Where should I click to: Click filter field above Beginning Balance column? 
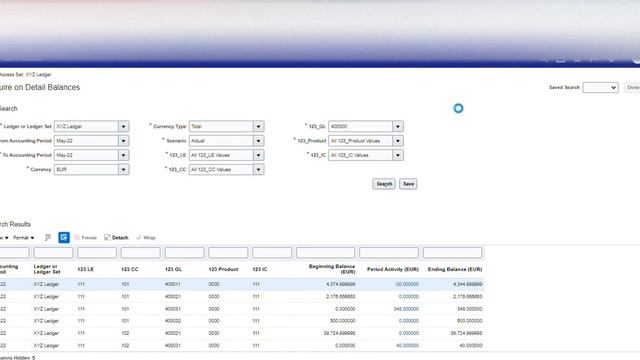point(325,253)
